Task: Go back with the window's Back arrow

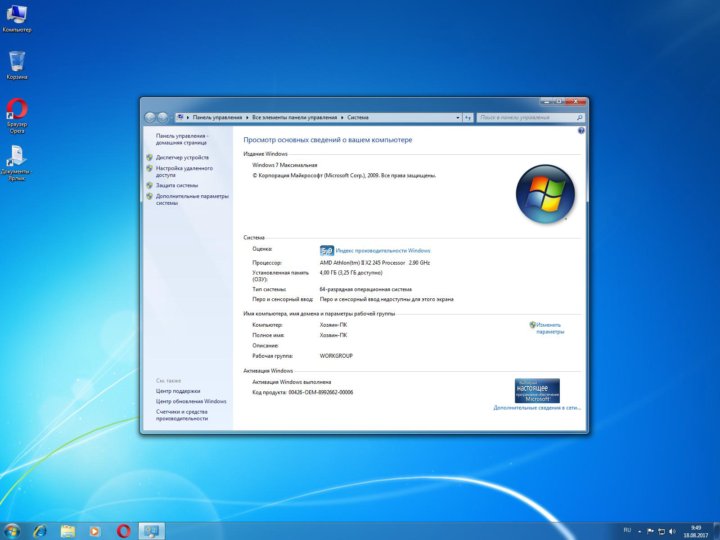Action: (x=150, y=118)
